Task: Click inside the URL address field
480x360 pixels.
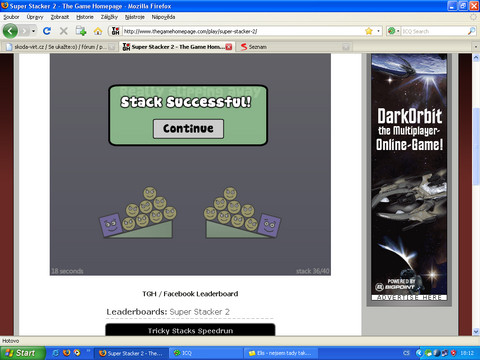Action: click(243, 31)
